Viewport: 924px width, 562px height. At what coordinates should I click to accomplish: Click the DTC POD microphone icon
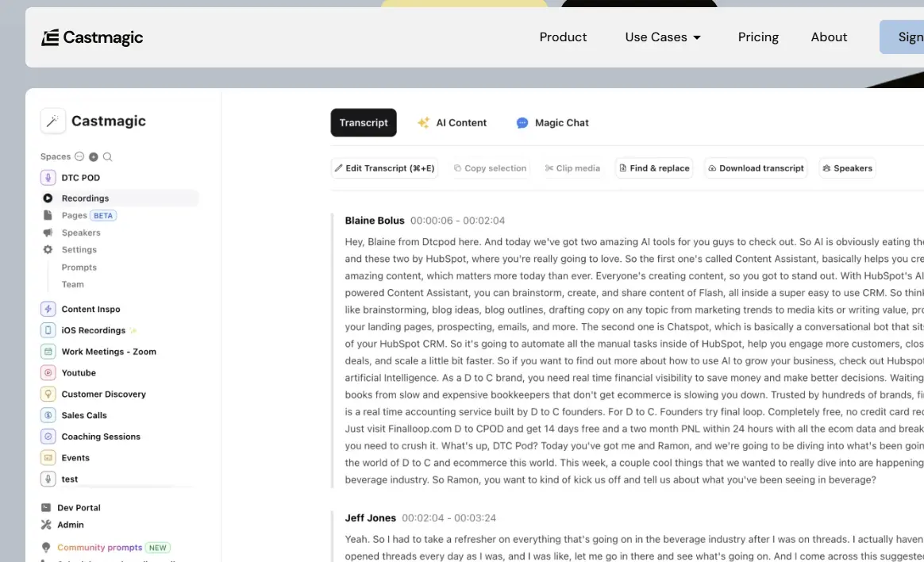48,177
